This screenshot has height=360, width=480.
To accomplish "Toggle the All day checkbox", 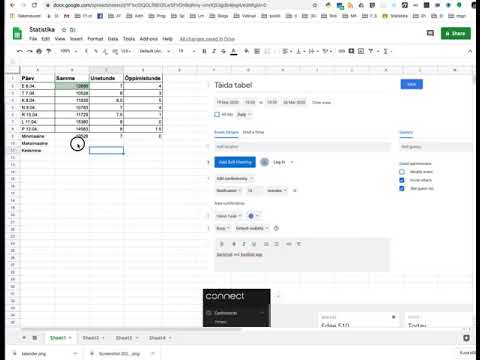I will (x=217, y=114).
